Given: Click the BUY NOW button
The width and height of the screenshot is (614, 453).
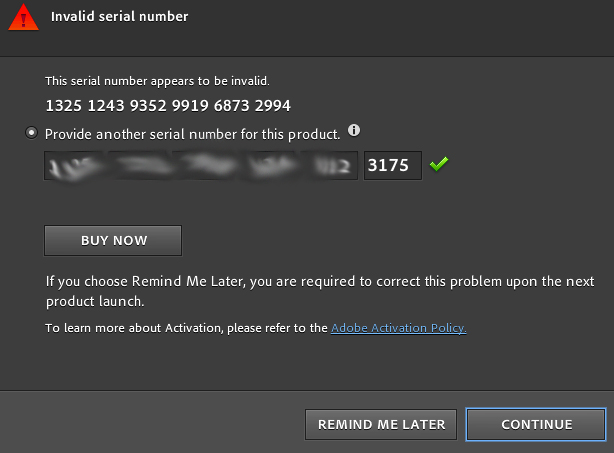Looking at the screenshot, I should point(113,240).
